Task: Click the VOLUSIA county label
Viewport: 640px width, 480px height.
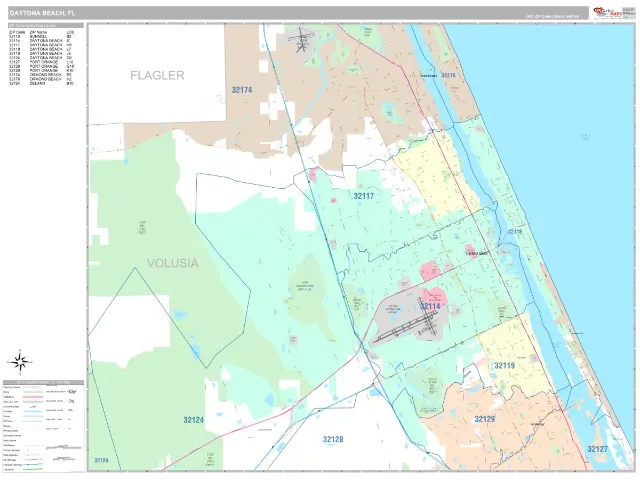Action: pyautogui.click(x=173, y=263)
